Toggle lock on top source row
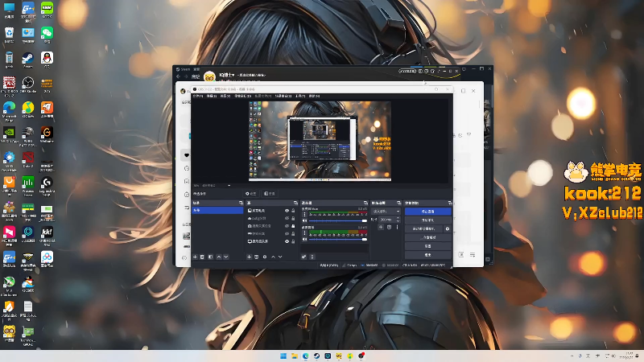Screen dimensions: 644x362 [x=293, y=211]
